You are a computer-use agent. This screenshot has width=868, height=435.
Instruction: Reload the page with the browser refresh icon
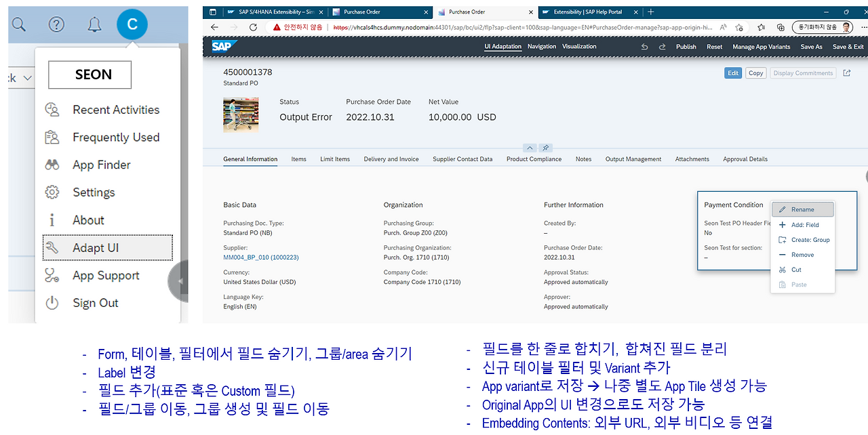pyautogui.click(x=252, y=27)
